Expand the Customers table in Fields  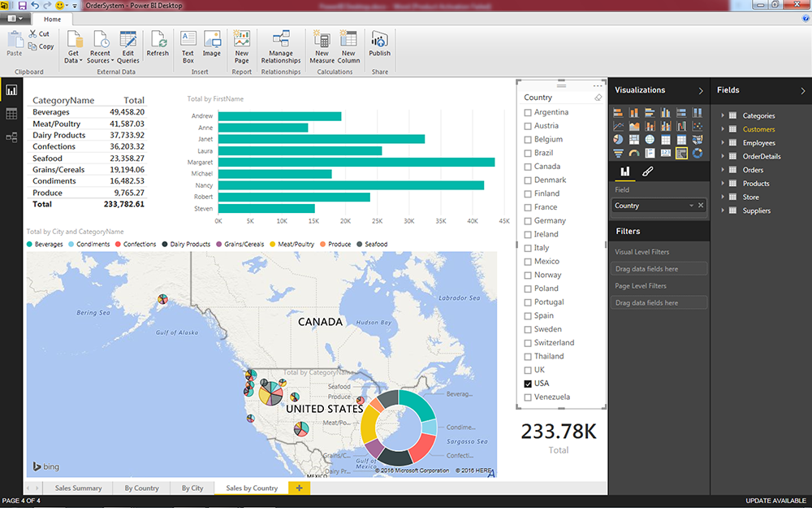(x=723, y=129)
